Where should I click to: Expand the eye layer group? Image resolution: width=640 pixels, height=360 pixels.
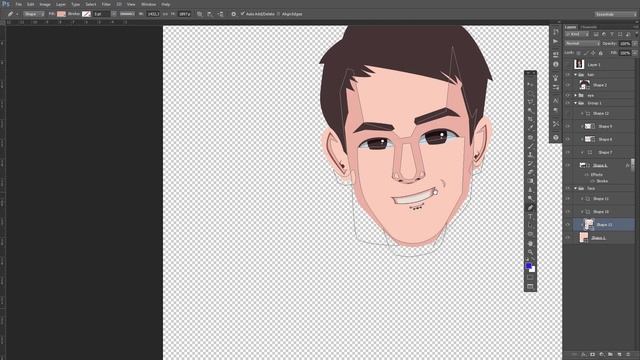[576, 96]
